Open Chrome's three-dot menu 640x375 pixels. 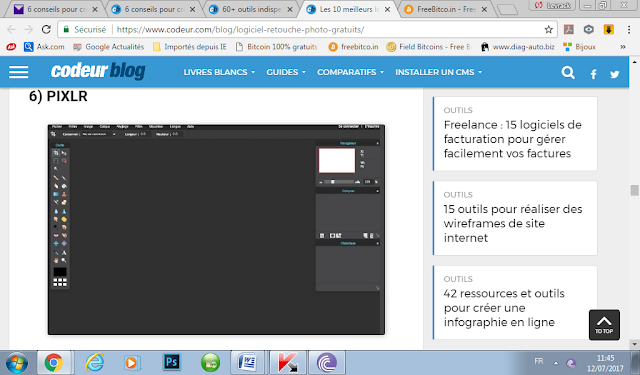[x=629, y=29]
